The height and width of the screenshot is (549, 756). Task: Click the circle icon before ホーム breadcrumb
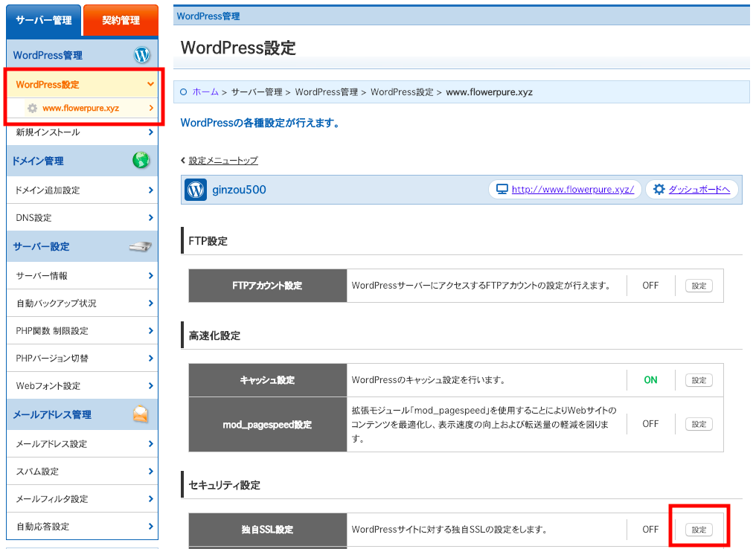tap(183, 92)
